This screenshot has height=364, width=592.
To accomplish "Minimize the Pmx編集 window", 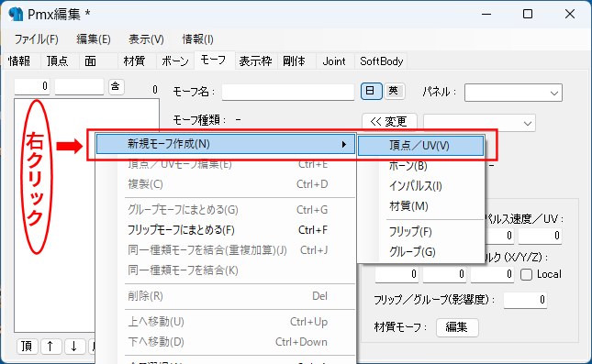I will pos(486,15).
